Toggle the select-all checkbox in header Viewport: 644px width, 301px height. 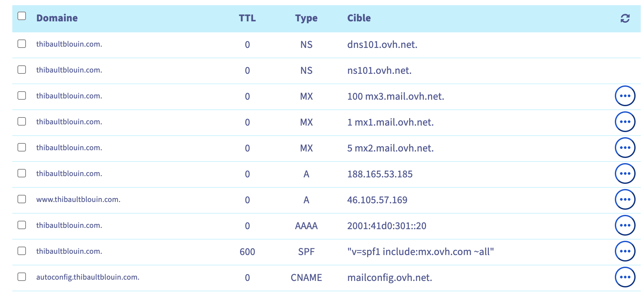pyautogui.click(x=22, y=16)
